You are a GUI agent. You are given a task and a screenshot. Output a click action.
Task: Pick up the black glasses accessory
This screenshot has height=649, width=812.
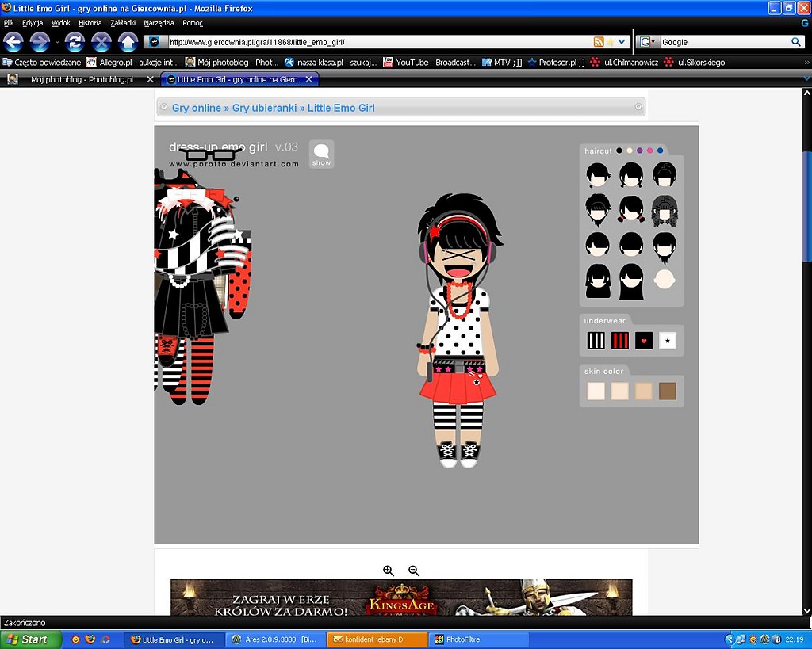(x=210, y=154)
